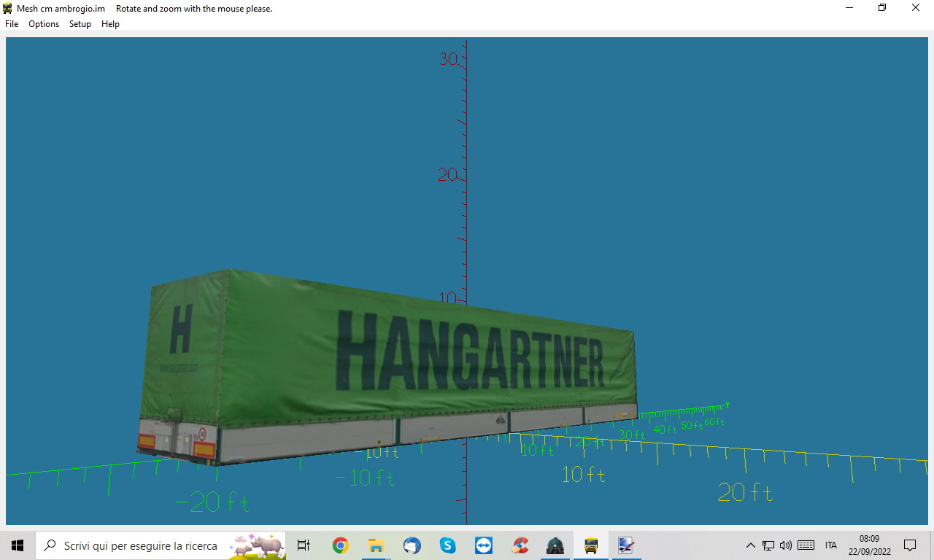
Task: Open File Explorer from the taskbar
Action: (x=376, y=545)
